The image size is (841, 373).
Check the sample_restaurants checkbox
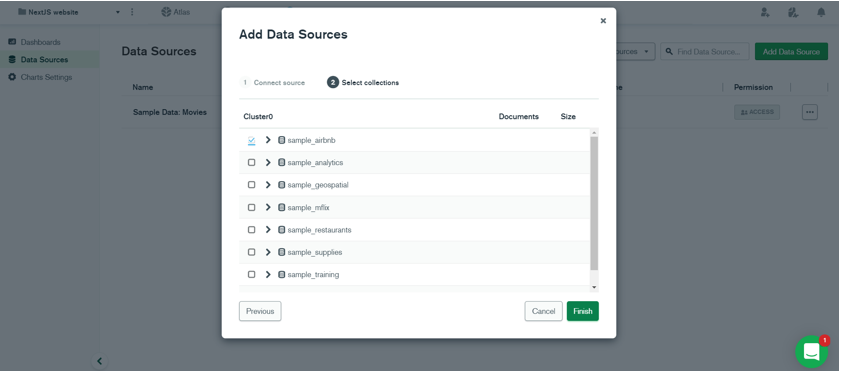coord(252,230)
